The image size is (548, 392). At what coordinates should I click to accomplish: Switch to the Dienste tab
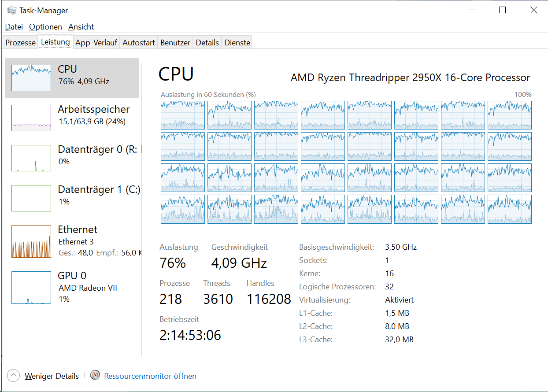point(237,43)
